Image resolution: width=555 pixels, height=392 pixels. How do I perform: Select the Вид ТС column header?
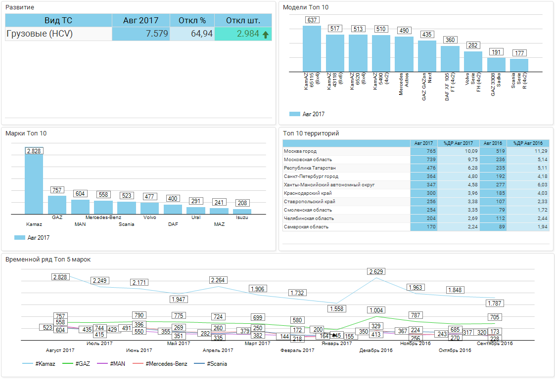58,21
